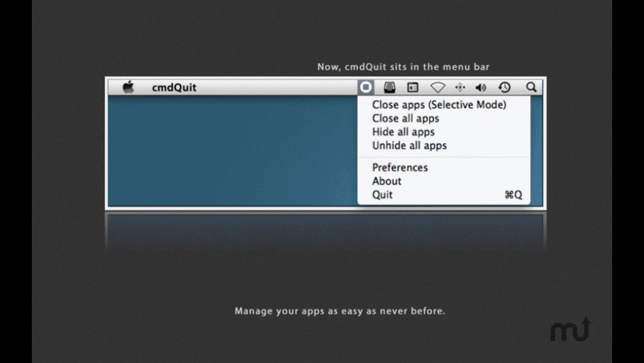The width and height of the screenshot is (644, 363).
Task: Click the Time Machine clock icon
Action: [504, 87]
